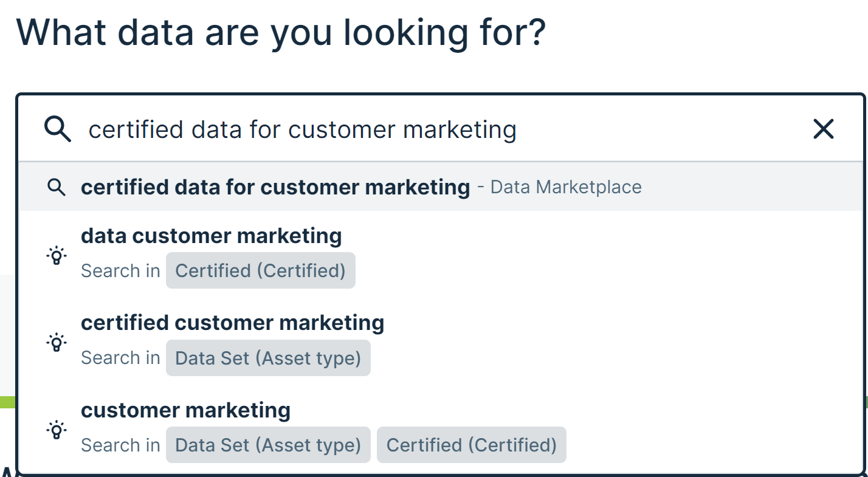Click "Search in" label under "data customer marketing"
The height and width of the screenshot is (477, 868).
point(120,271)
